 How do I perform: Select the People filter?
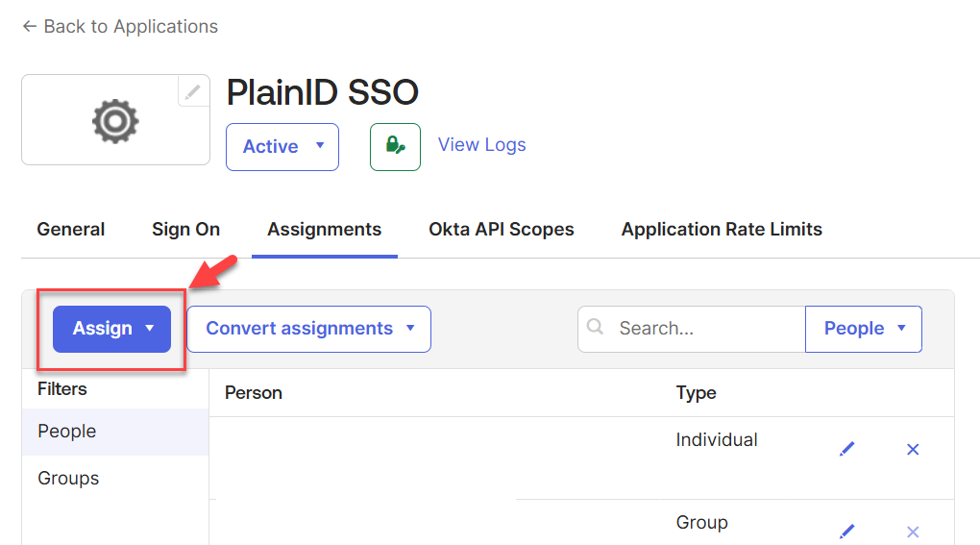coord(115,432)
